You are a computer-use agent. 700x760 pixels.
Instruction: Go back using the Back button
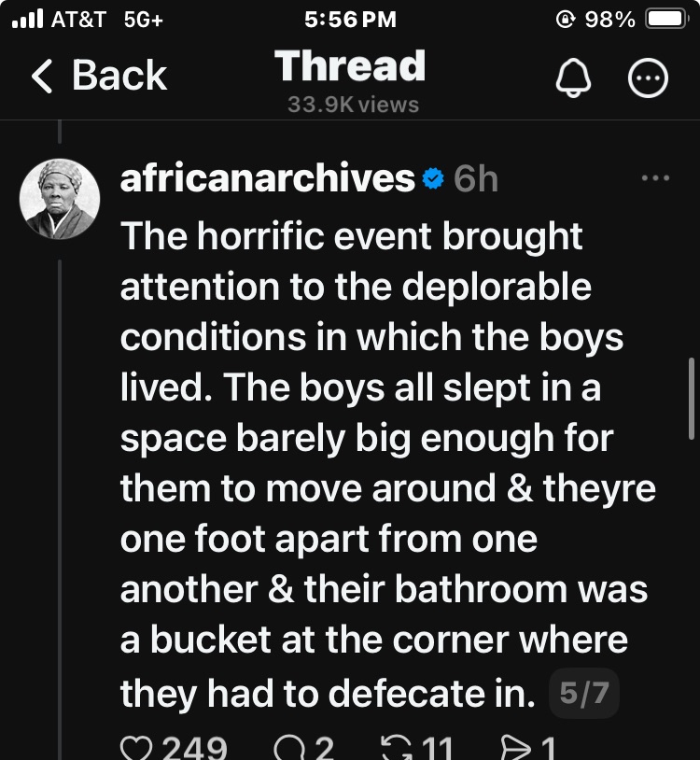(x=99, y=76)
